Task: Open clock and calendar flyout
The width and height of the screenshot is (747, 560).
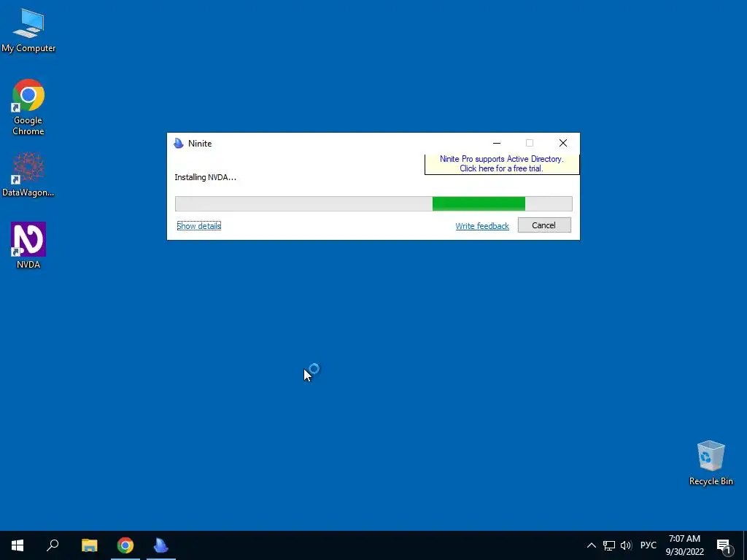Action: tap(684, 545)
